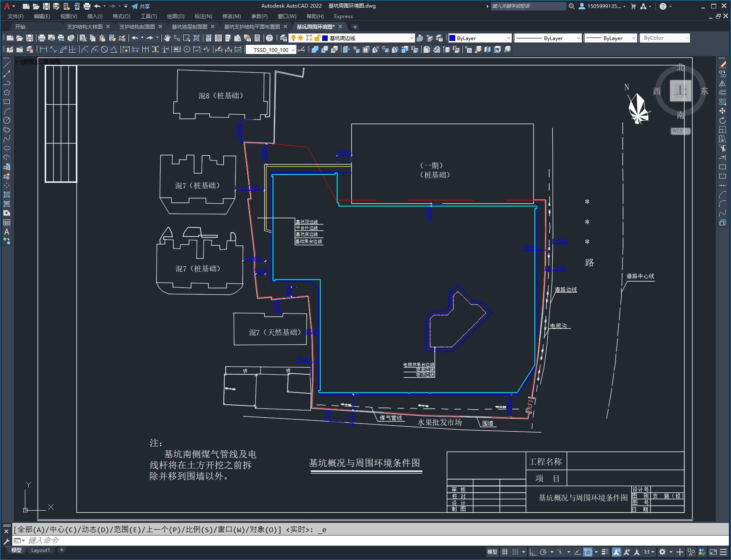
Task: Click the blue color swatch in the color control
Action: pos(452,38)
